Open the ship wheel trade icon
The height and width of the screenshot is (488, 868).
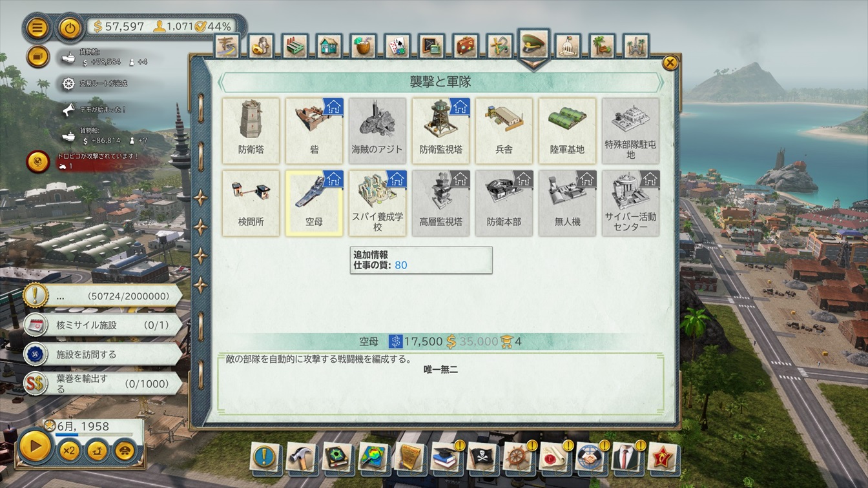point(518,456)
